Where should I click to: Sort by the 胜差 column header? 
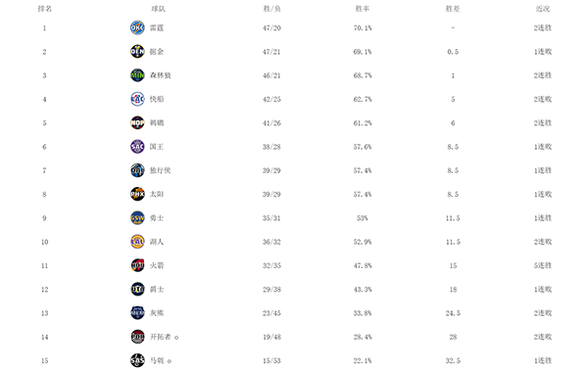click(453, 9)
